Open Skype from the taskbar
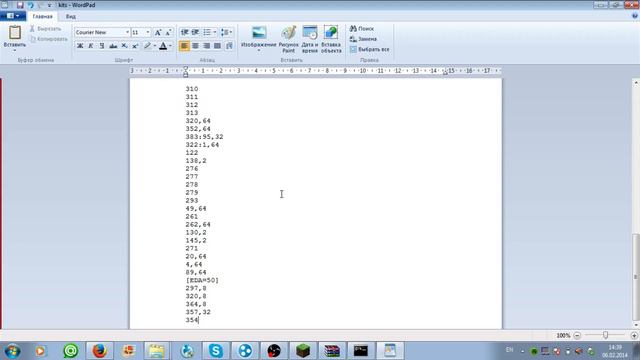640x360 pixels. coord(216,351)
